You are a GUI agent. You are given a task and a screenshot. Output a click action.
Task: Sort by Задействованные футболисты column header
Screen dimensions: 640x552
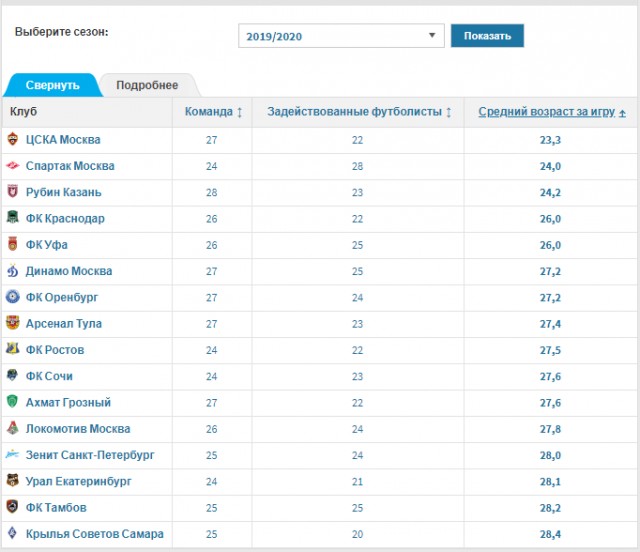point(354,111)
